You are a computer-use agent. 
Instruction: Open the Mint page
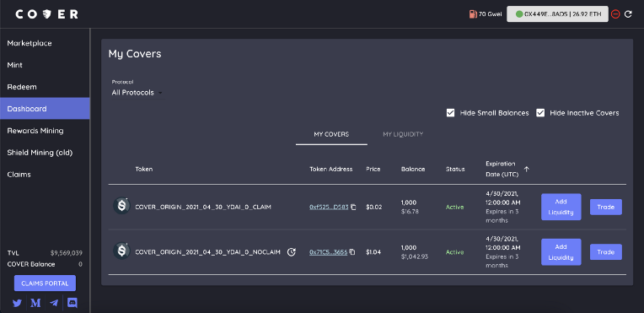coord(45,65)
